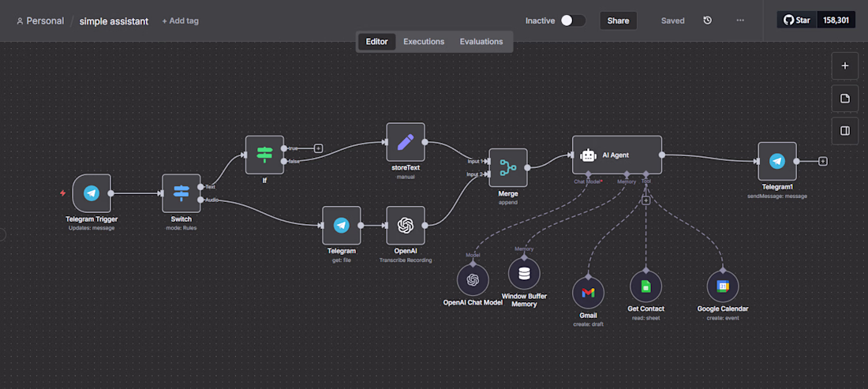868x389 pixels.
Task: Click the 'create: draft' Gmail subtitle
Action: (588, 324)
